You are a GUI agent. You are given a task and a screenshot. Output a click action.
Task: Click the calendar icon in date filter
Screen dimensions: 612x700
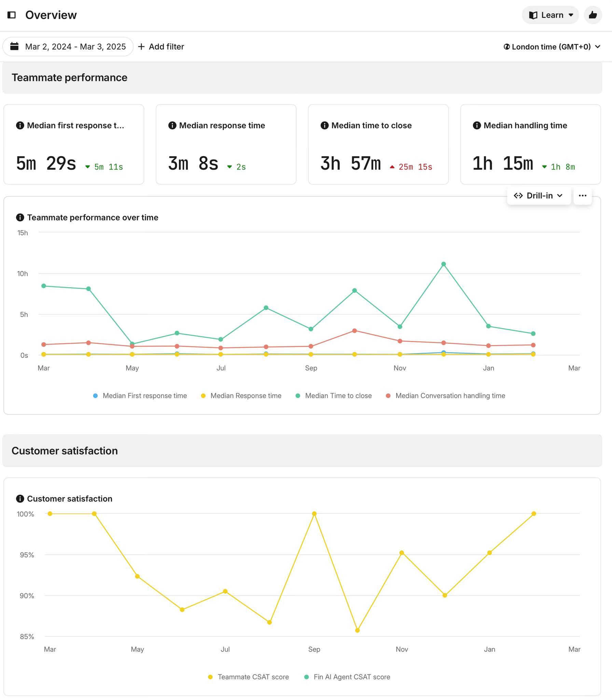coord(14,46)
